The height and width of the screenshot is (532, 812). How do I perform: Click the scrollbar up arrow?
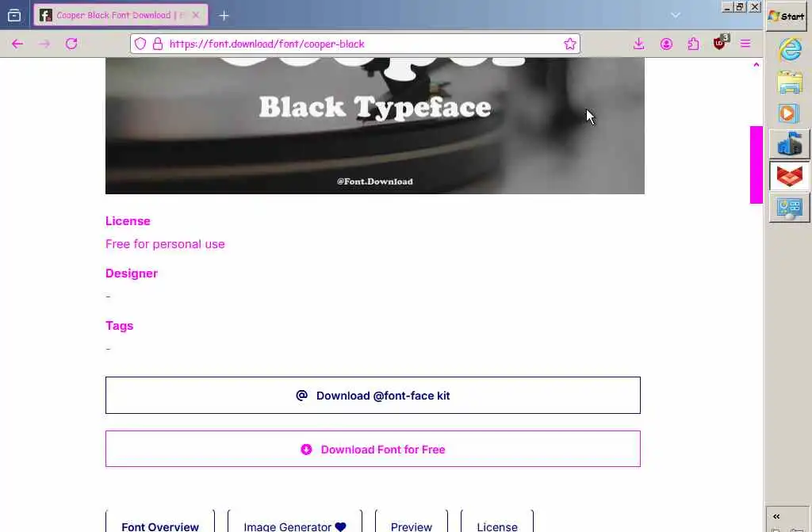pos(756,65)
